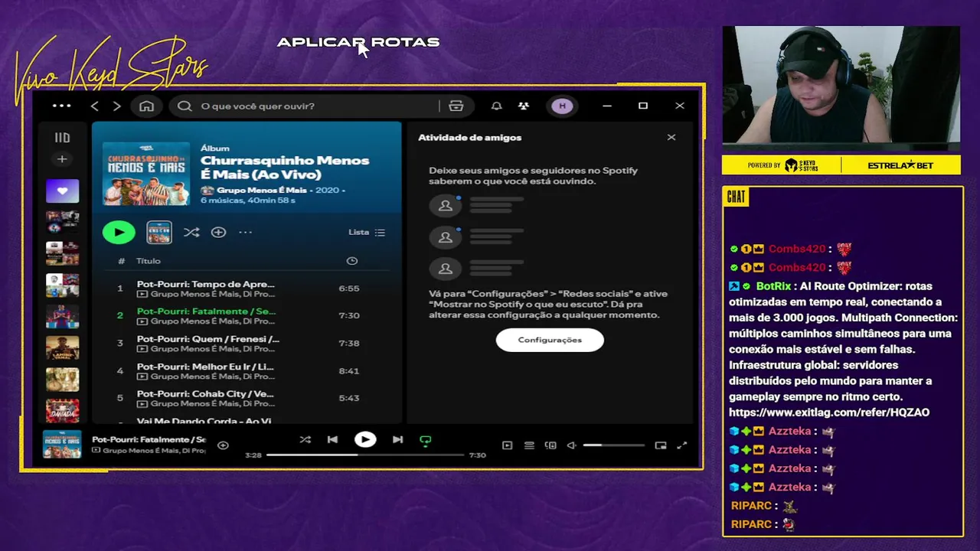Open the second playlist thumbnail in sidebar

[x=62, y=221]
